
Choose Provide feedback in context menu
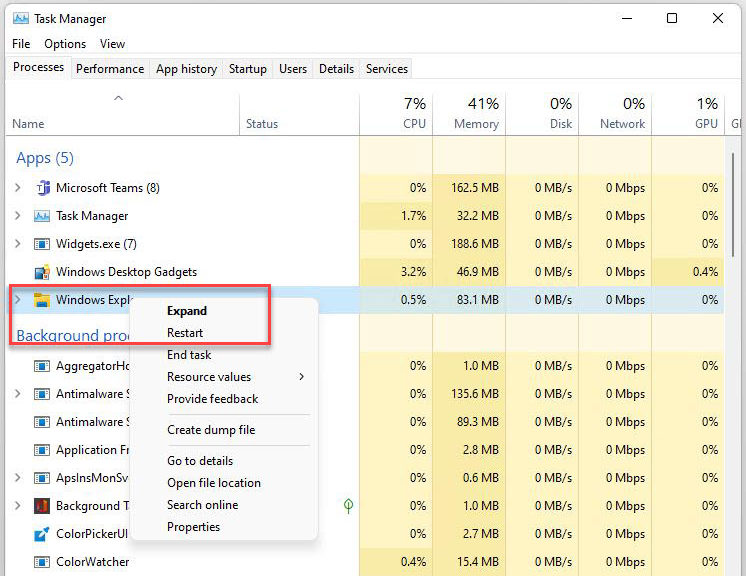click(213, 399)
